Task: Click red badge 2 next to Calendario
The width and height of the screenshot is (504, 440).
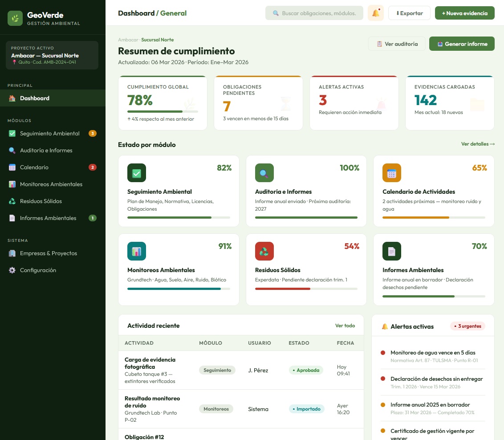Action: [93, 167]
